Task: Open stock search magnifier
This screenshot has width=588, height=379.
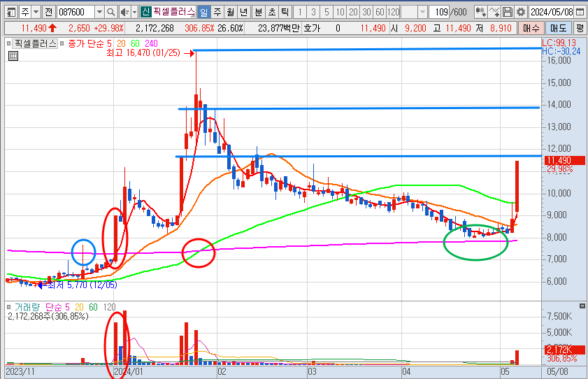Action: pyautogui.click(x=110, y=13)
